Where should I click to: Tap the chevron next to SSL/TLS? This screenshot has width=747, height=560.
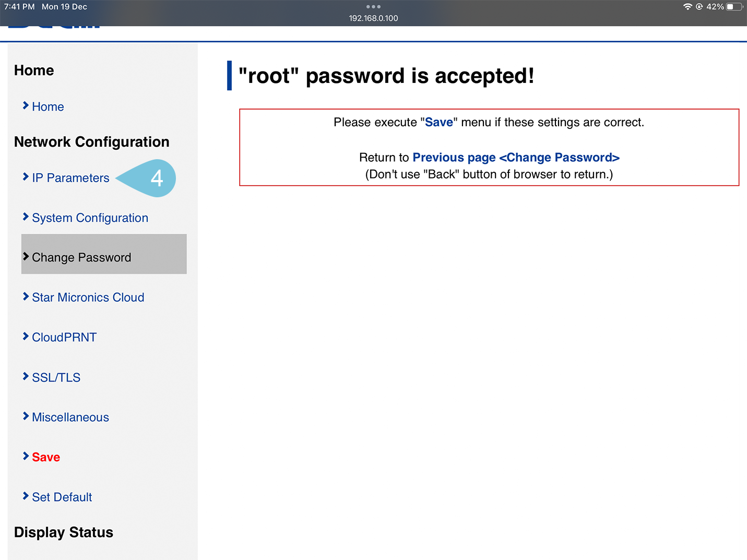click(26, 376)
